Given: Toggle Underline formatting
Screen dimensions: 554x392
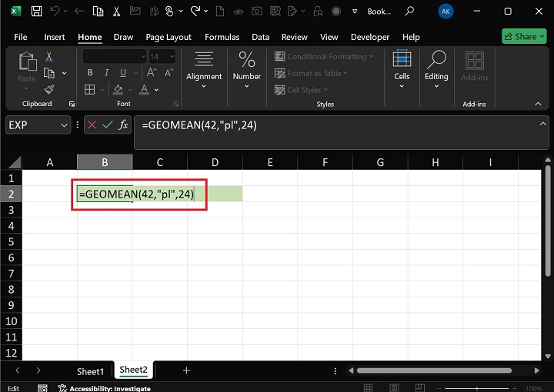Looking at the screenshot, I should tap(123, 73).
